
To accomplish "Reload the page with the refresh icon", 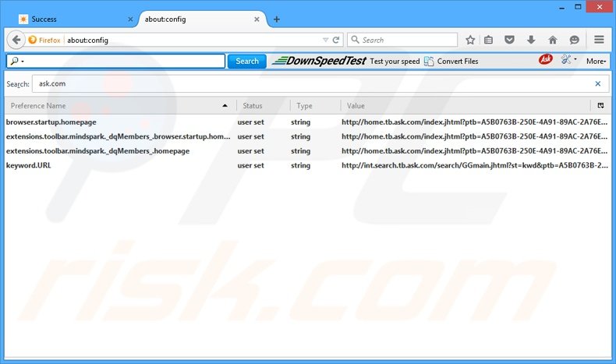I will (336, 40).
